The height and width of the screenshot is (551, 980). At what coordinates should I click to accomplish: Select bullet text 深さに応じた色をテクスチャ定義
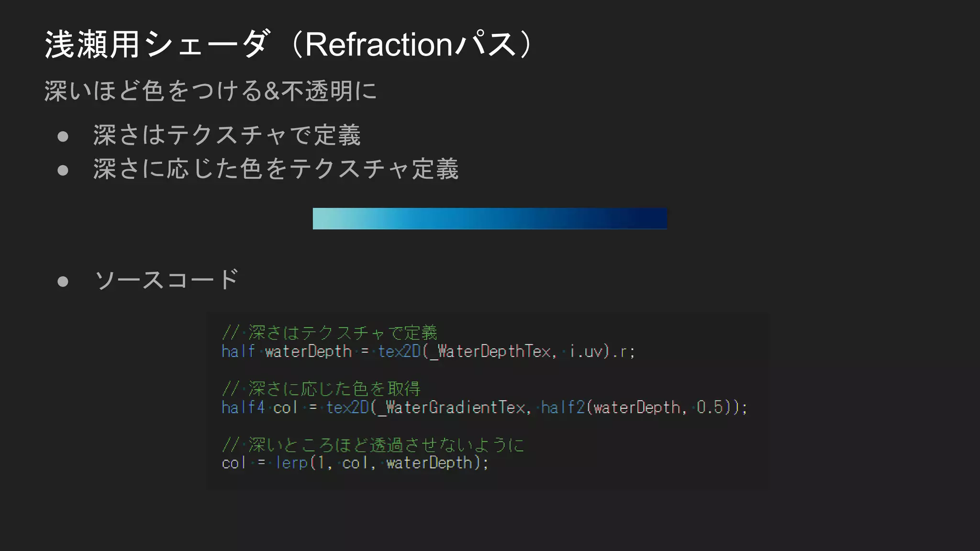tap(276, 169)
